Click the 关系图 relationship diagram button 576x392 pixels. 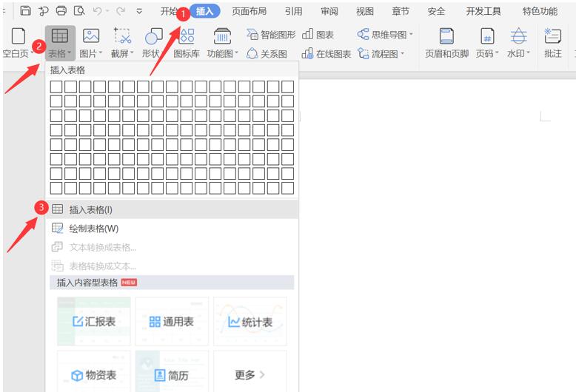[x=267, y=54]
